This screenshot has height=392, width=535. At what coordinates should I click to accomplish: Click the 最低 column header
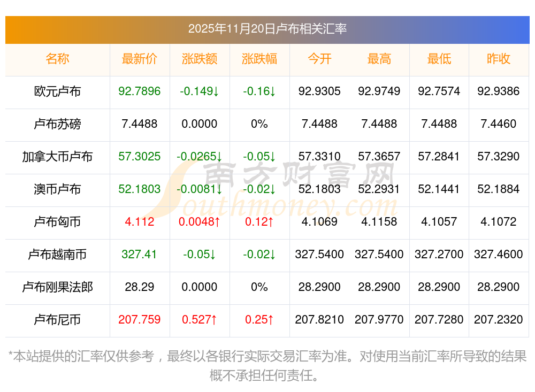[x=439, y=59]
